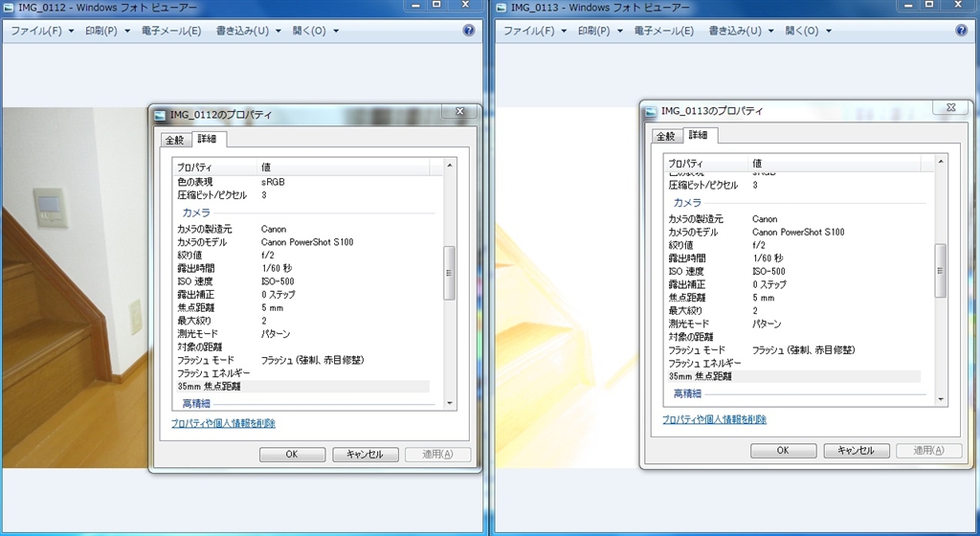The height and width of the screenshot is (536, 980).
Task: Open 印刷(P) menu in IMG_0113 window
Action: click(600, 31)
